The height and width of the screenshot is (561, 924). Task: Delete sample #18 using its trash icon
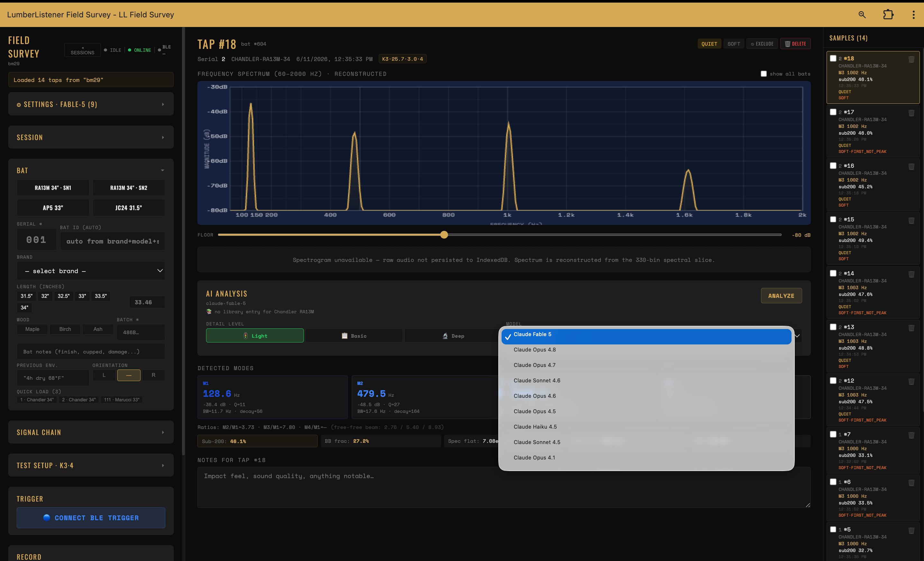coord(911,59)
